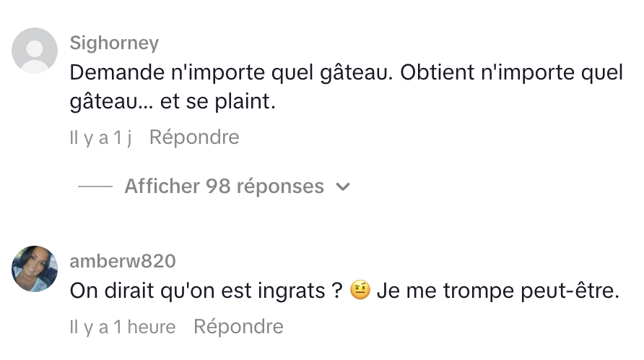This screenshot has width=644, height=360.
Task: Click the number 98 in the replies expander
Action: (218, 187)
